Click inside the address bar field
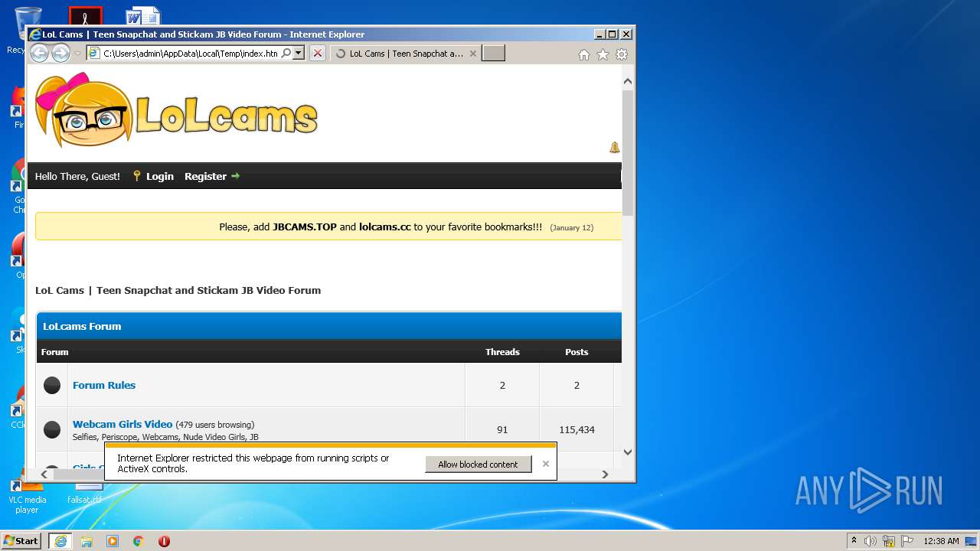 [190, 53]
